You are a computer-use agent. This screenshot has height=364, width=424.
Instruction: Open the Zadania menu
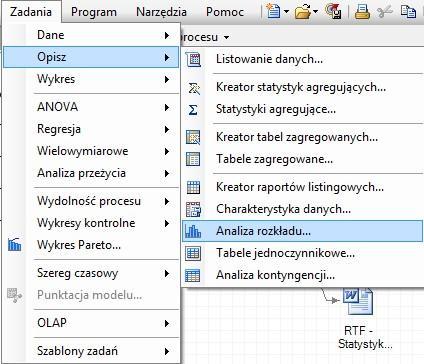pos(31,12)
